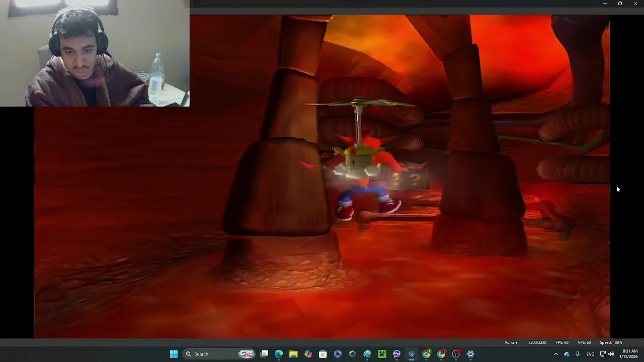
Task: Close the emulator window
Action: [x=635, y=4]
